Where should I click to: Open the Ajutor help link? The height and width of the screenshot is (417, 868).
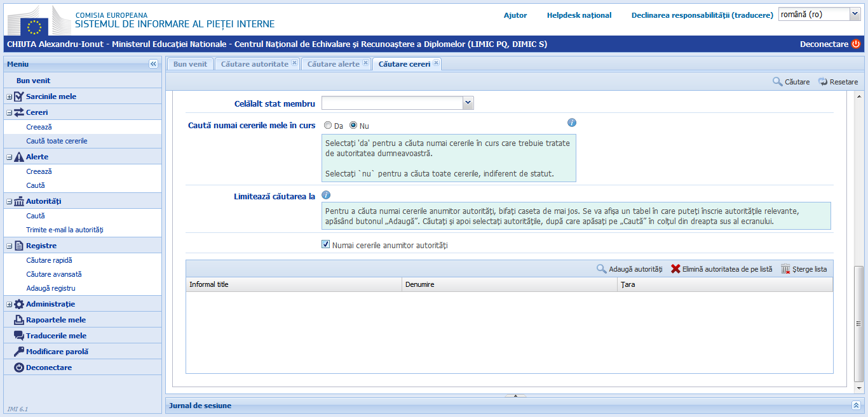tap(515, 15)
